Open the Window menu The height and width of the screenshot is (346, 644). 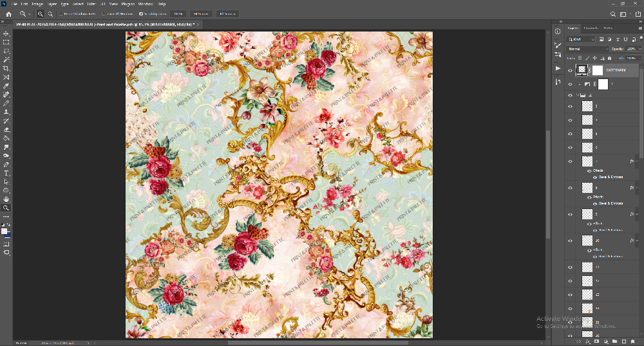click(x=146, y=4)
